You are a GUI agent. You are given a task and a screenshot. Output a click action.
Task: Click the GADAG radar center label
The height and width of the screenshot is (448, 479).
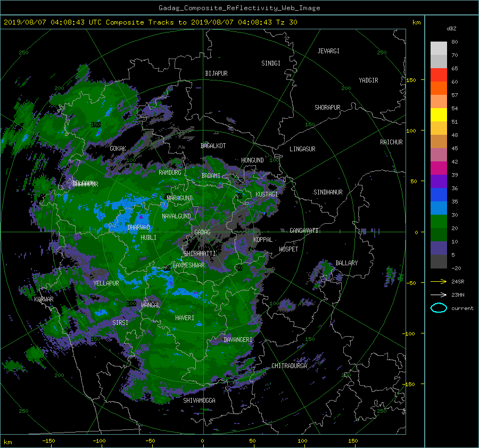click(202, 232)
